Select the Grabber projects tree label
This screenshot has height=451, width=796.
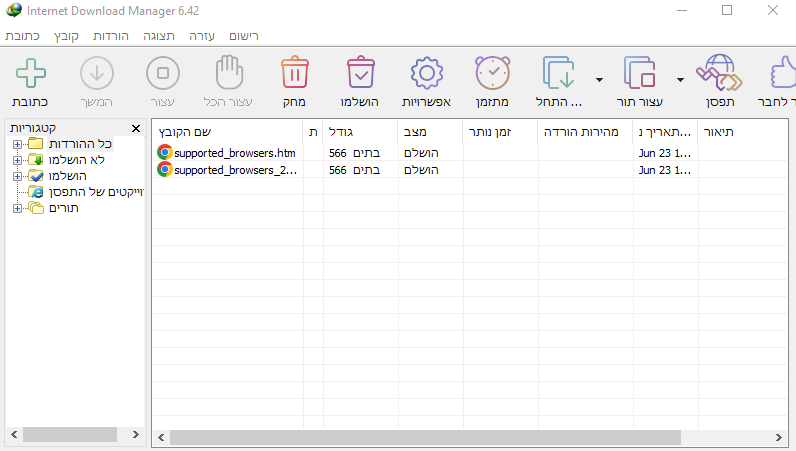pos(96,192)
